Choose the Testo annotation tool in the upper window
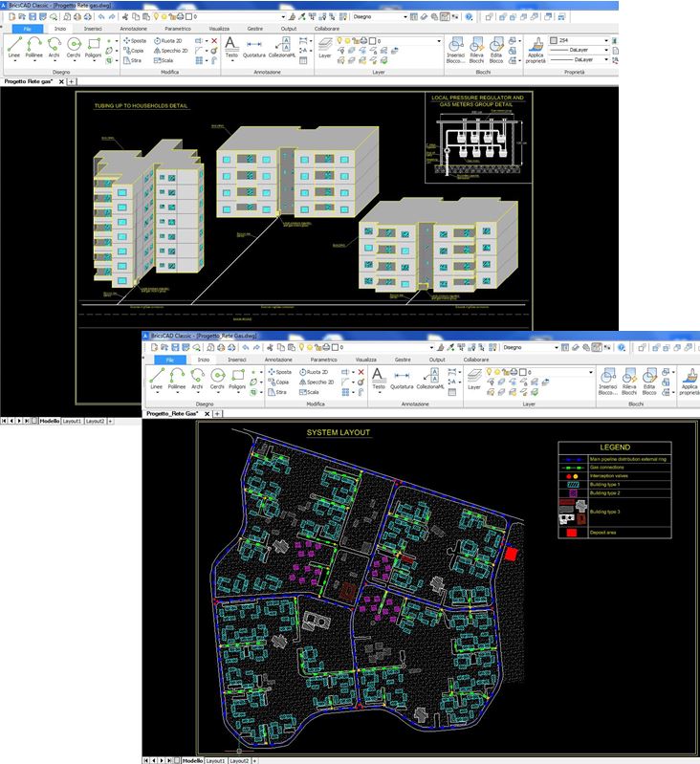Viewport: 700px width, 764px height. pos(230,46)
